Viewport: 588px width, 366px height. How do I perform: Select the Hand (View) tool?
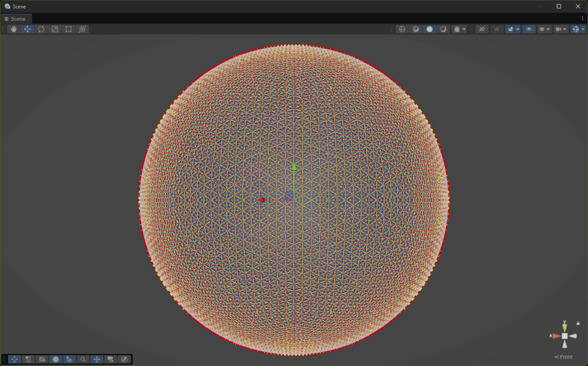point(14,29)
